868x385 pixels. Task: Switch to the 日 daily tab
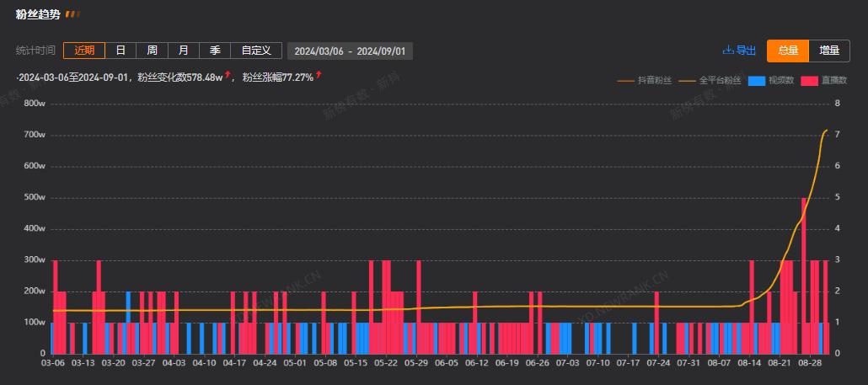click(121, 51)
